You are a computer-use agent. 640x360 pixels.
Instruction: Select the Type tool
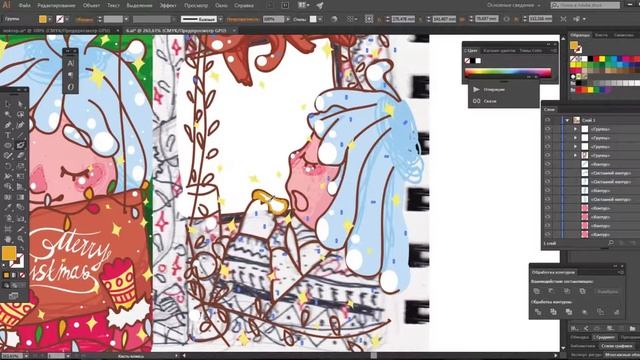8,135
